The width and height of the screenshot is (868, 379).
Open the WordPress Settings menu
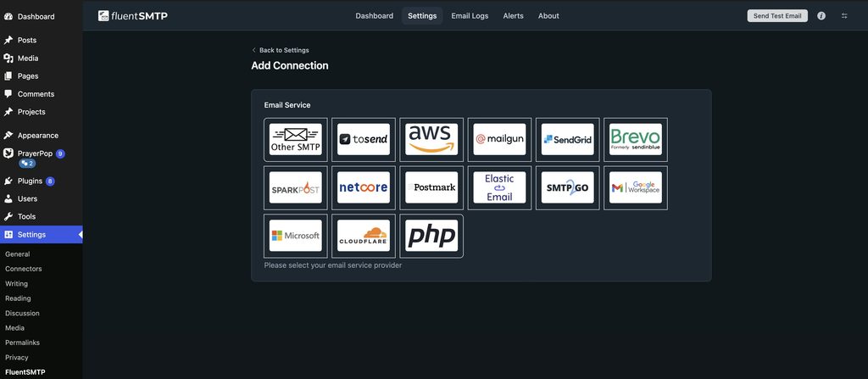pyautogui.click(x=41, y=234)
